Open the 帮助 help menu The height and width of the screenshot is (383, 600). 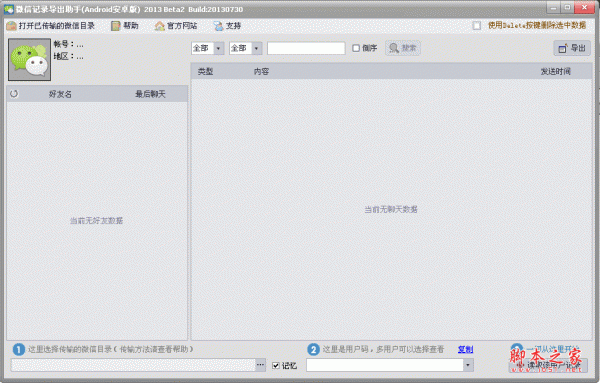[x=125, y=26]
